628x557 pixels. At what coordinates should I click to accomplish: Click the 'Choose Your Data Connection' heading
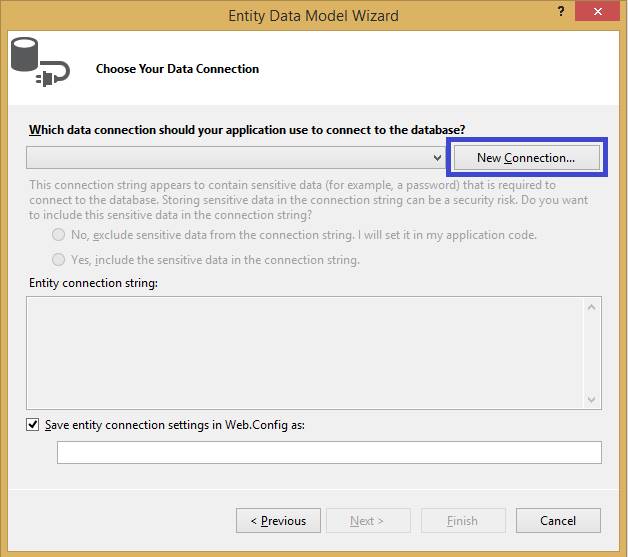click(x=177, y=69)
